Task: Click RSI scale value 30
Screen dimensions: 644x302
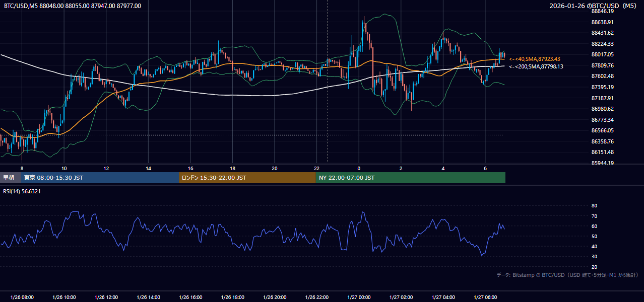Action: 594,257
